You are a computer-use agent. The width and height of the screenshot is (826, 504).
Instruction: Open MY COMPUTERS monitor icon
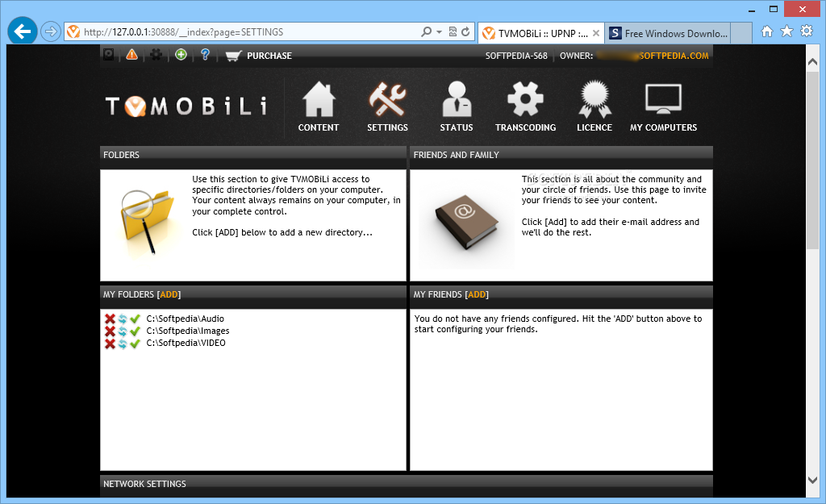click(663, 99)
